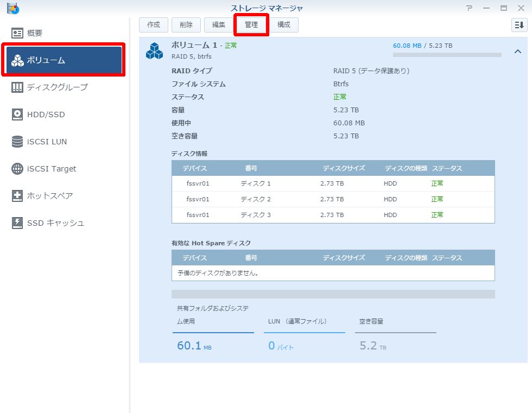
Task: Click the iSCSI Target globe icon
Action: click(x=17, y=169)
